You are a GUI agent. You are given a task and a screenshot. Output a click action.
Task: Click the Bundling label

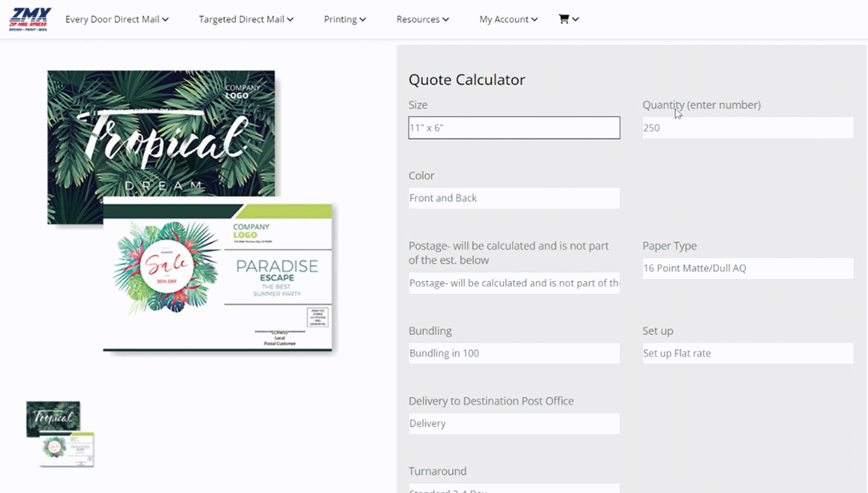click(430, 331)
